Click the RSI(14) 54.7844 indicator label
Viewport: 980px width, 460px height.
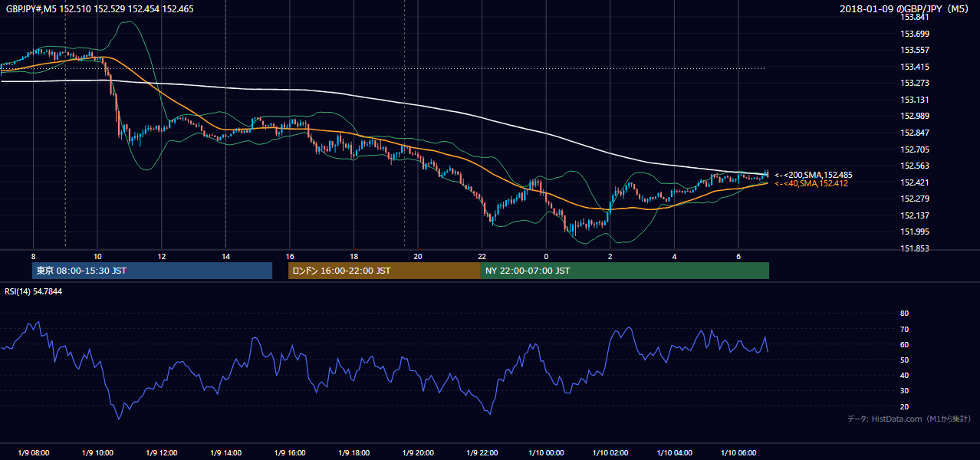pos(34,291)
